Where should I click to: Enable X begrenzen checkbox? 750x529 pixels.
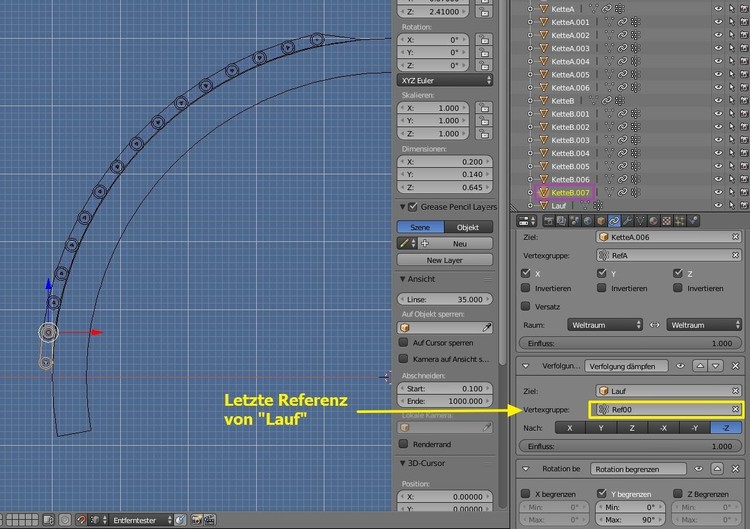tap(526, 493)
